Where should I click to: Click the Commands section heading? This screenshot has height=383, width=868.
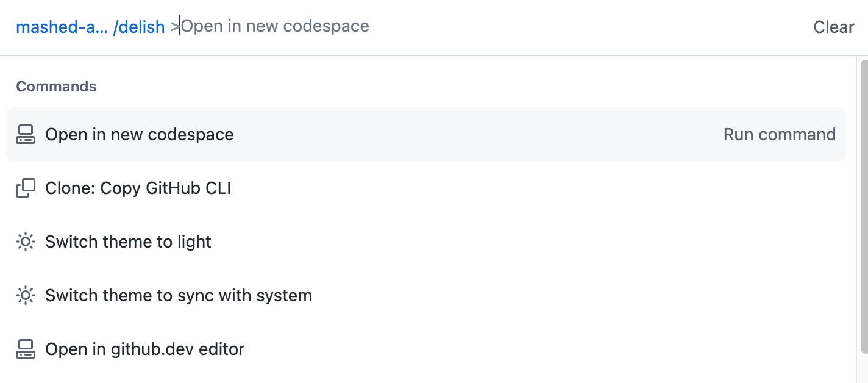pos(56,87)
